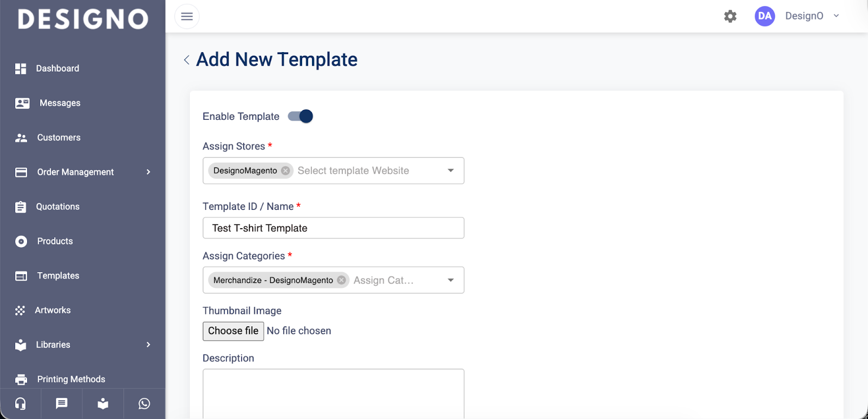Open the Templates menu item
Viewport: 868px width, 419px height.
coord(58,276)
